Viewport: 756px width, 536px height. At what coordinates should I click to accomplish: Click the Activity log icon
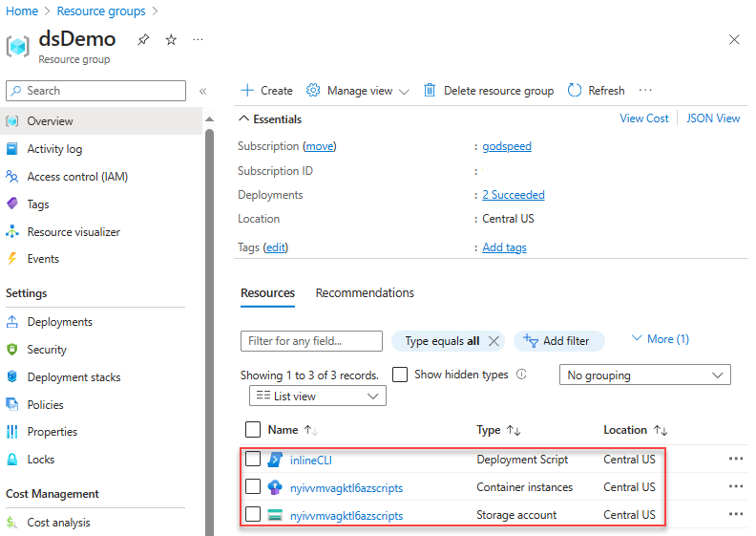point(12,149)
